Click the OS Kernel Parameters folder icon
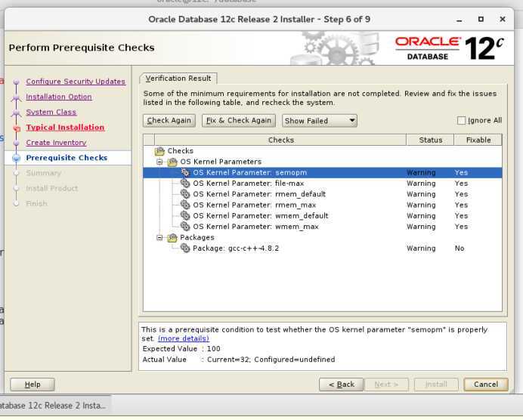Viewport: 523px width, 420px height. click(172, 162)
